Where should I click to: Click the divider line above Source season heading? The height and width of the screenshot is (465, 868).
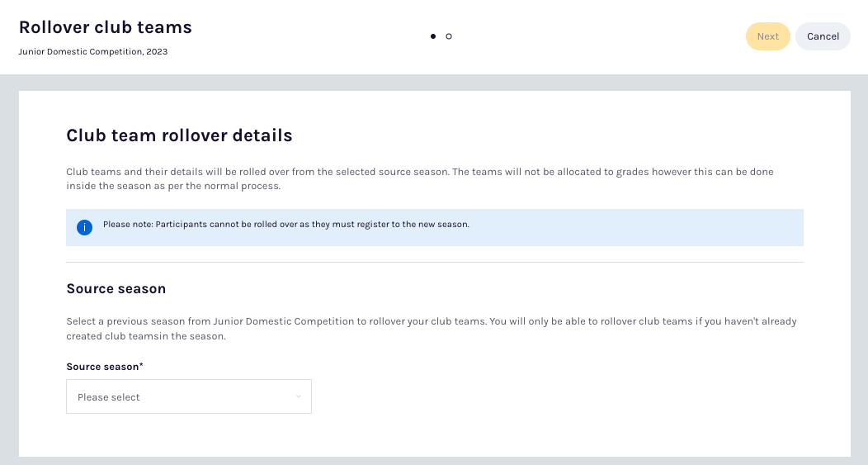pyautogui.click(x=435, y=263)
